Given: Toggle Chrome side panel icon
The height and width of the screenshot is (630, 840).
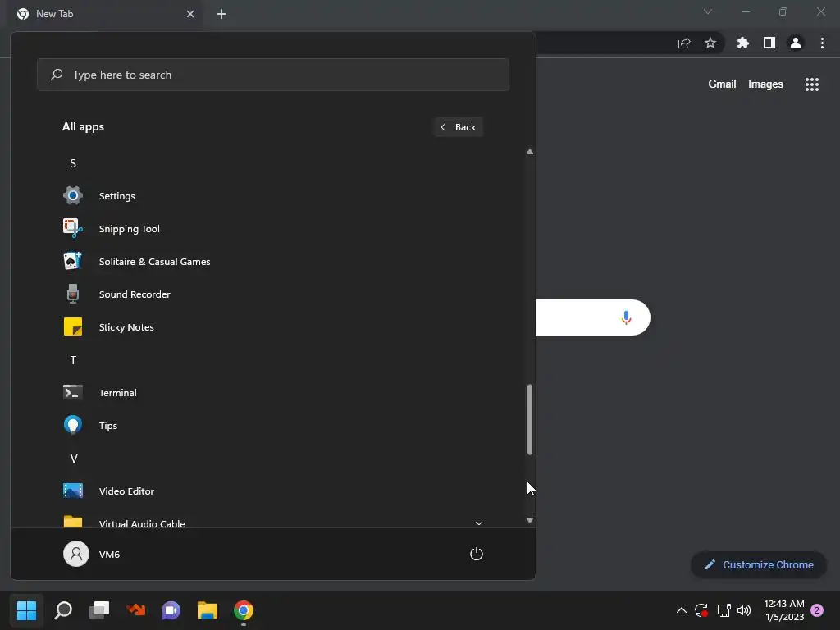Looking at the screenshot, I should point(769,43).
